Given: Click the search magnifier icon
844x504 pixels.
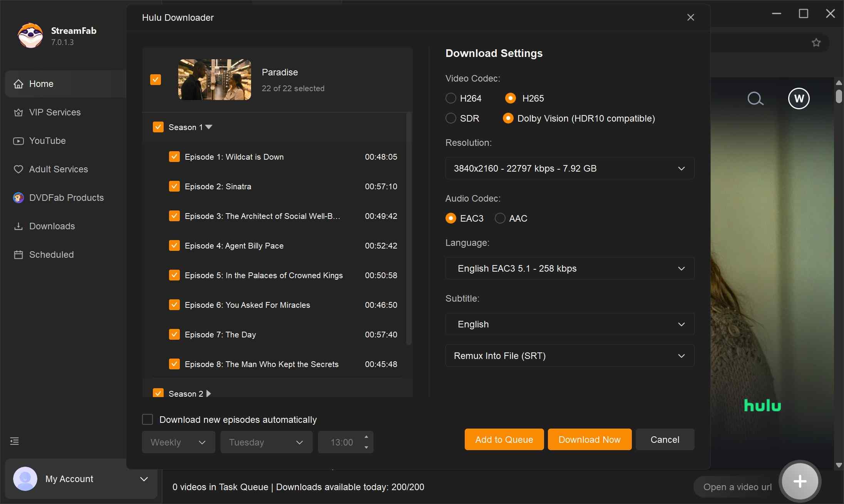Looking at the screenshot, I should [755, 99].
